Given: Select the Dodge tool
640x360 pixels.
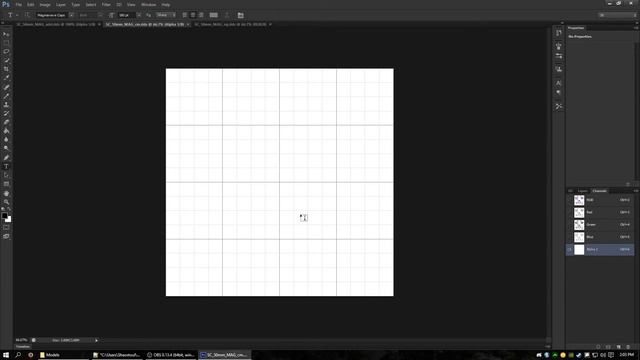Looking at the screenshot, I should (6, 149).
